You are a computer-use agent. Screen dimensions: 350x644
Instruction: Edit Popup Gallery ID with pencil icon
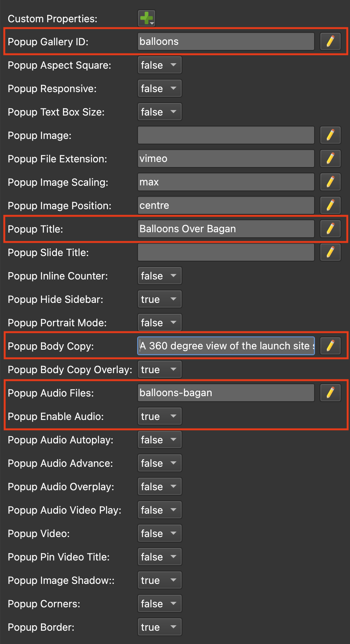[331, 41]
